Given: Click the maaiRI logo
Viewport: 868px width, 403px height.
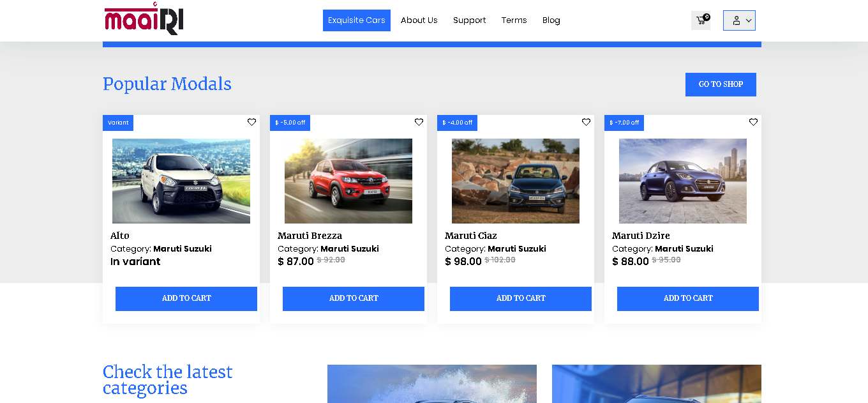Looking at the screenshot, I should click(144, 19).
